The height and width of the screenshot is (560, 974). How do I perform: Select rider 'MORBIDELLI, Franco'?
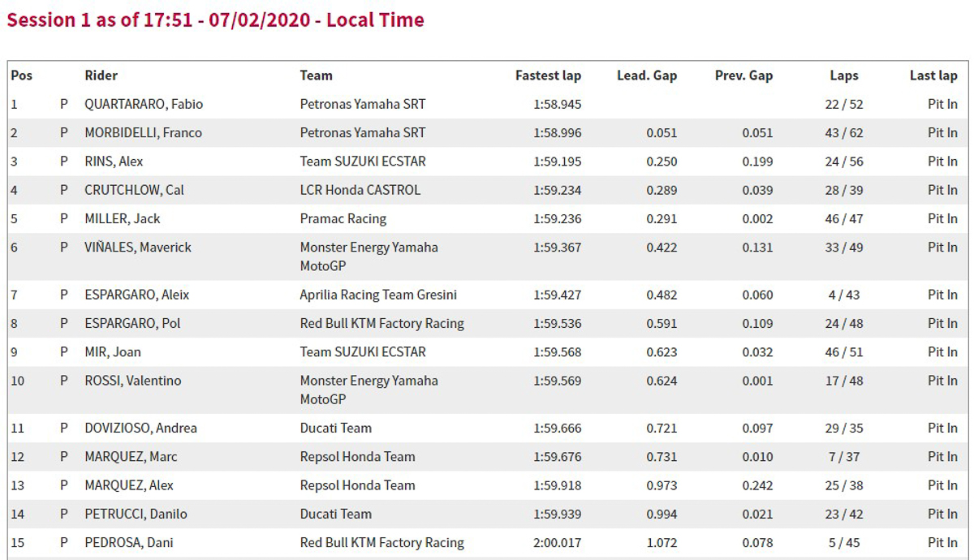point(144,132)
